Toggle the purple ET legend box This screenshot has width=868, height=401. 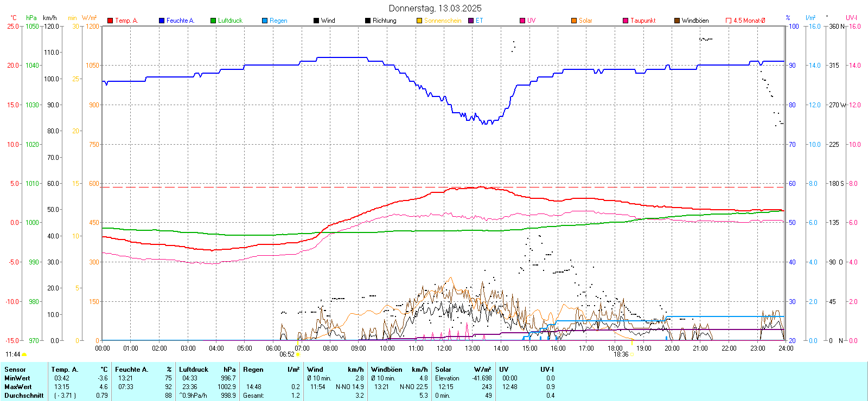[471, 21]
